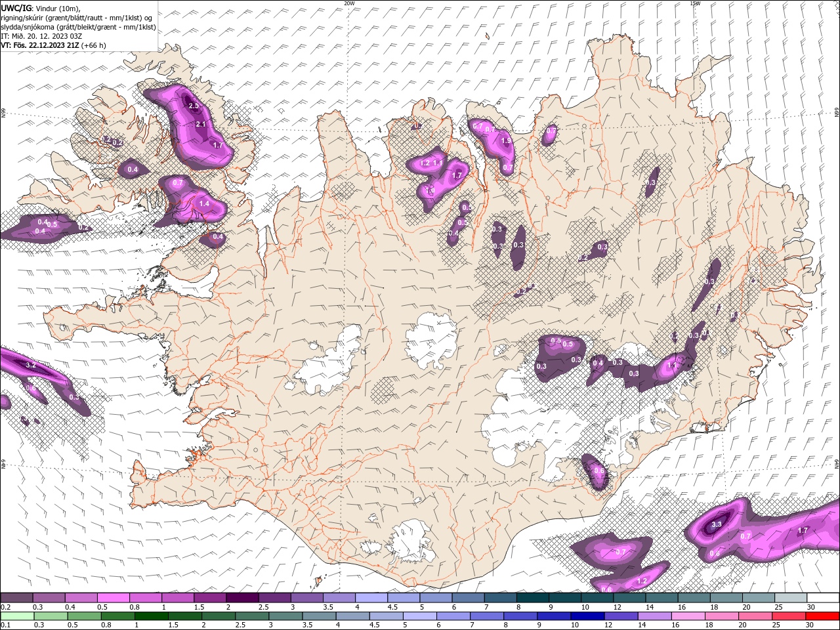This screenshot has width=840, height=630.
Task: Click the 1.9 value on the north coast
Action: coord(506,140)
